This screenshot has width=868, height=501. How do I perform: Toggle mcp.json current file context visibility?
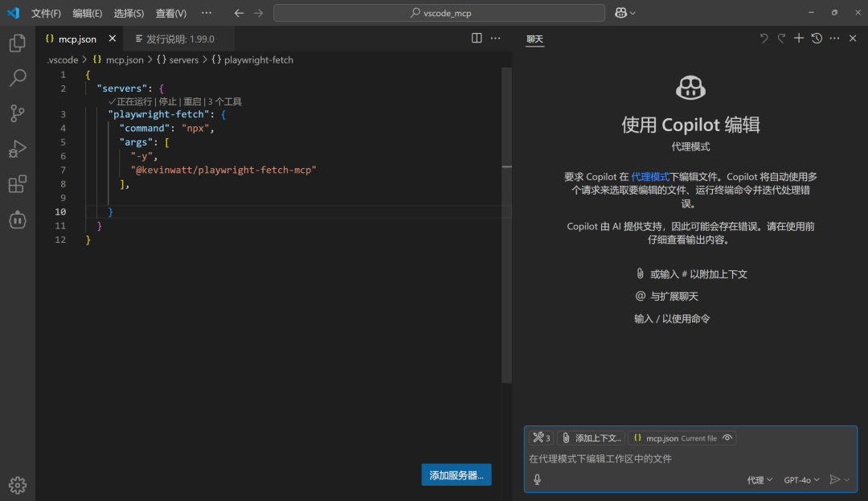727,438
